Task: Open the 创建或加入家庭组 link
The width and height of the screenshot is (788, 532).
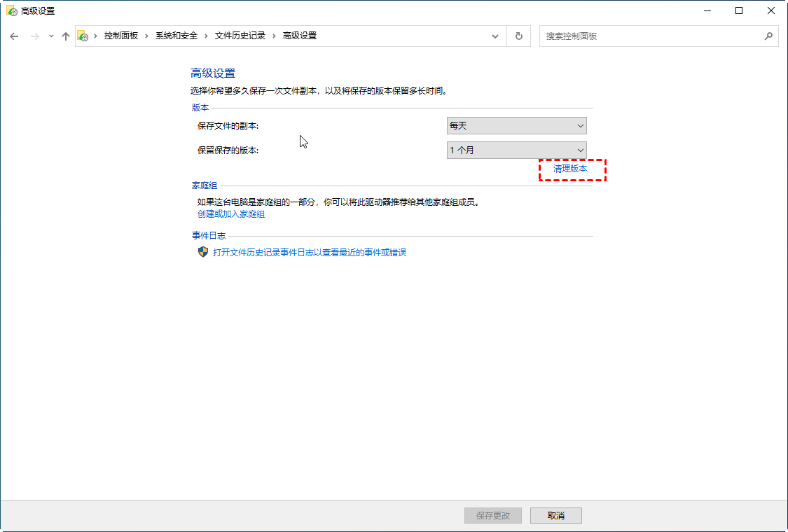Action: 231,214
